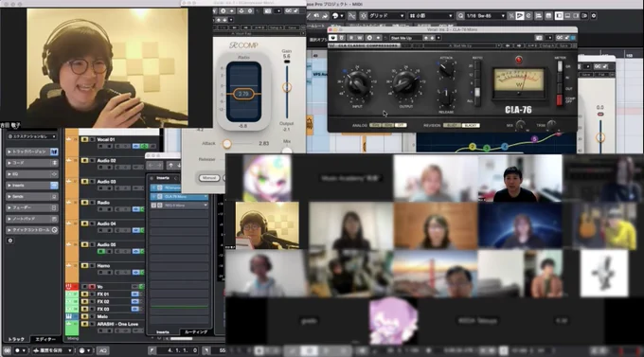This screenshot has width=644, height=357.
Task: Toggle CLA-76 plugin bypass power icon
Action: (x=332, y=38)
